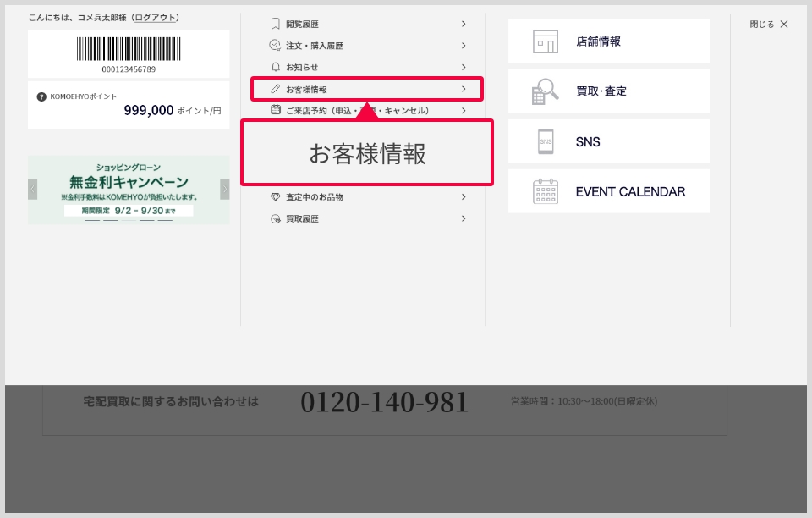Expand the 買取履歴 row chevron
The width and height of the screenshot is (812, 518).
[464, 218]
